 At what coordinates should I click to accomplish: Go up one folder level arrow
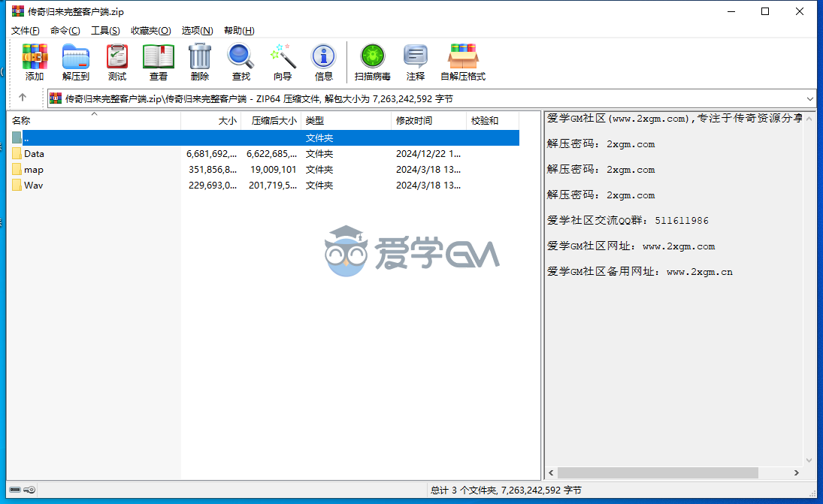[x=22, y=98]
